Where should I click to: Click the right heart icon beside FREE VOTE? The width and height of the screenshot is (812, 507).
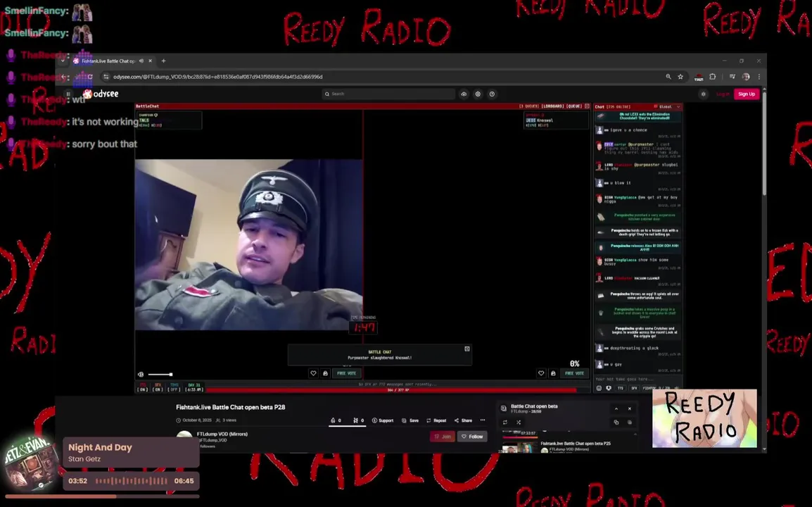tap(541, 373)
